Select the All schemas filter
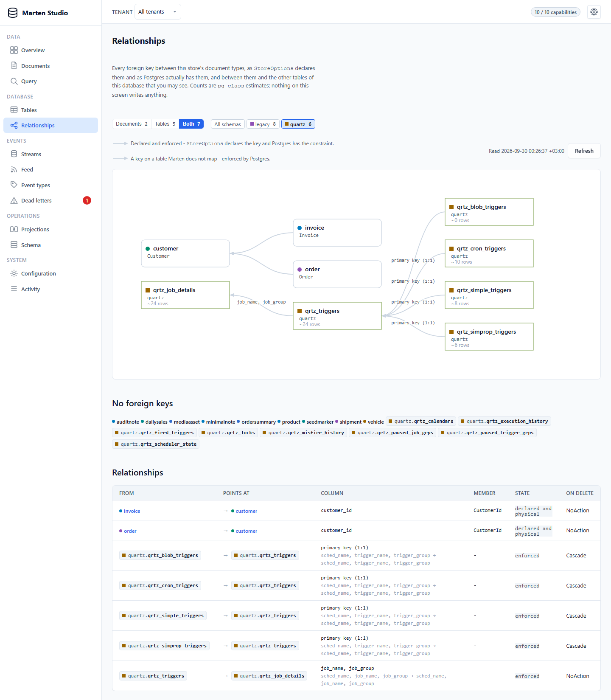611x700 pixels. [228, 124]
